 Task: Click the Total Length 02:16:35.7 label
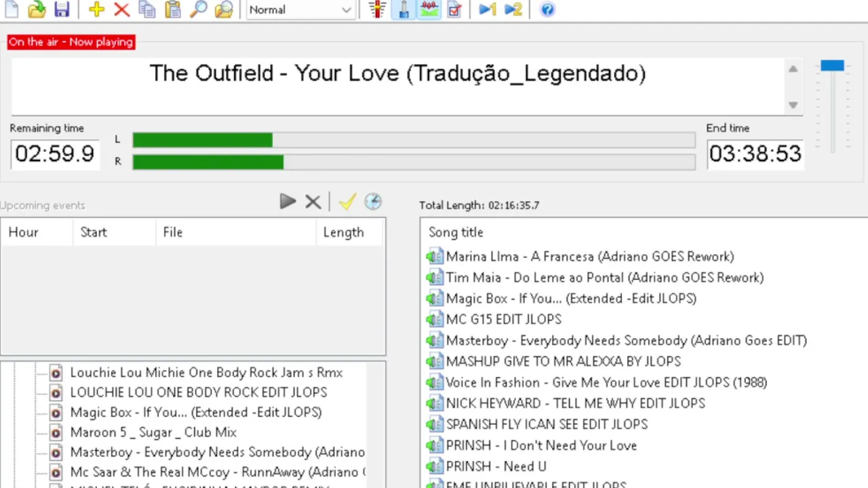click(479, 205)
